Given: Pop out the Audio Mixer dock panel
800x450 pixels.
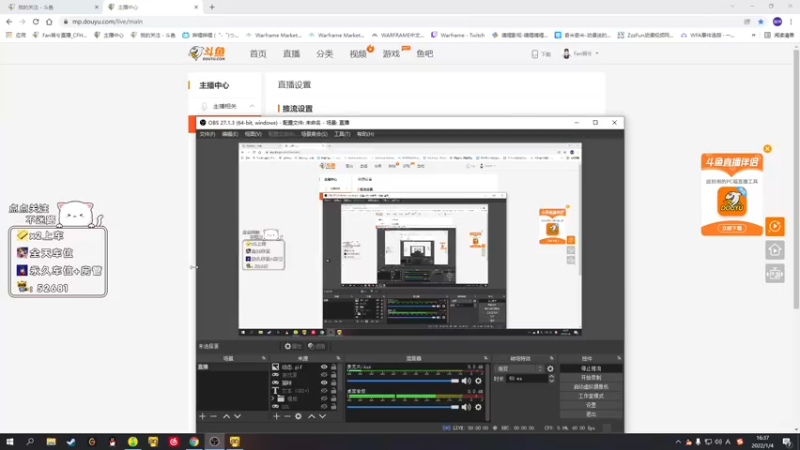Looking at the screenshot, I should (485, 358).
